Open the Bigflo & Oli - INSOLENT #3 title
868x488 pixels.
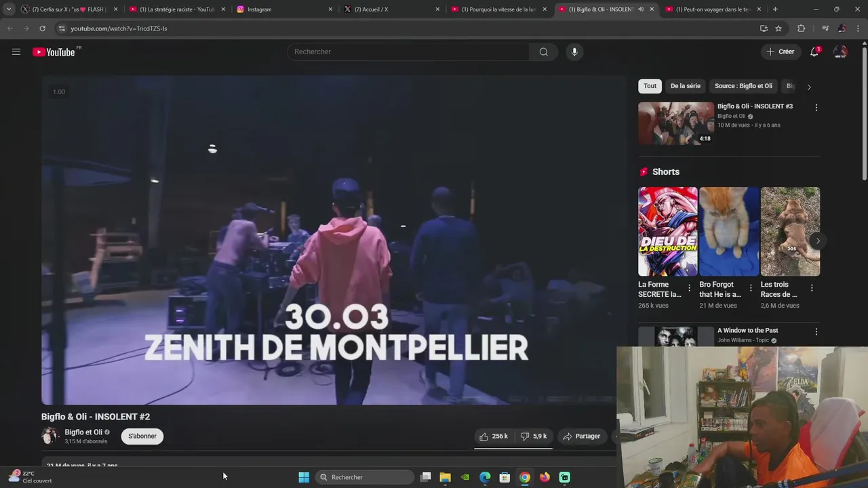[x=755, y=106]
